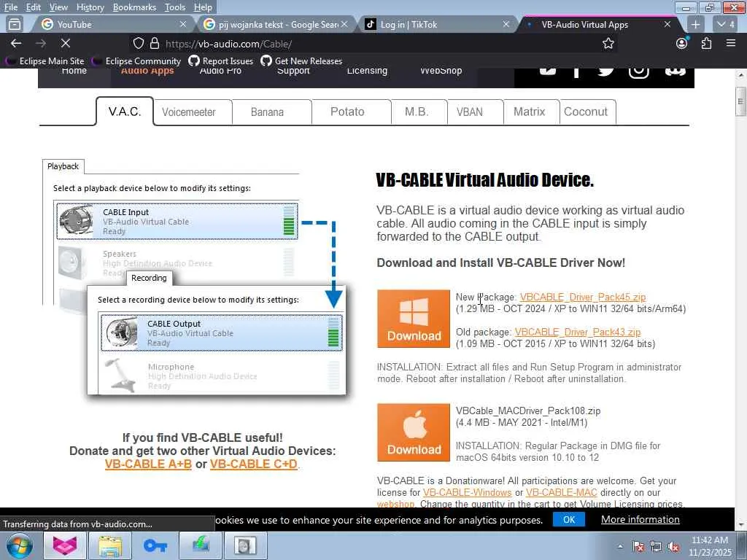Open the Firefox account icon

point(682,43)
